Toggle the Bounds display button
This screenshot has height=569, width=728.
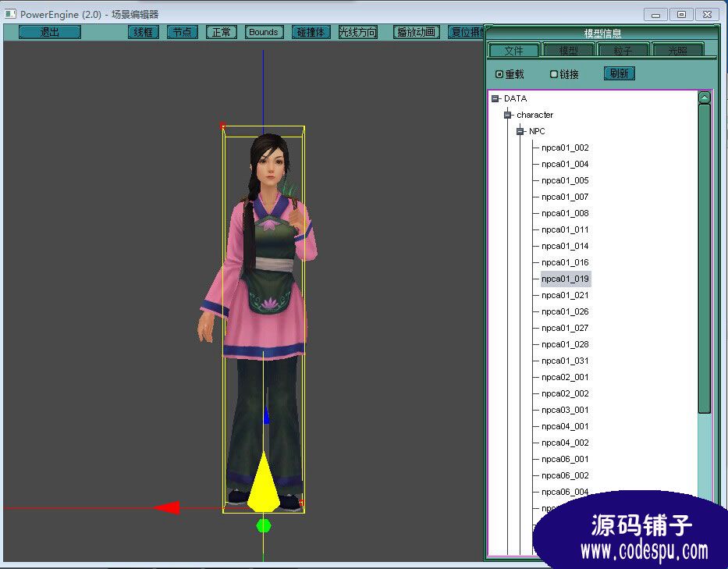click(x=264, y=32)
